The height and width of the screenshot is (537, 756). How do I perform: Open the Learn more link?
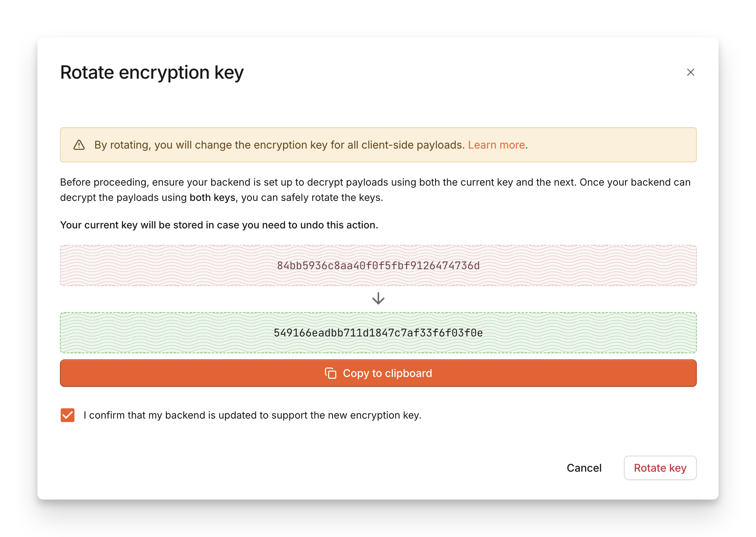tap(496, 145)
